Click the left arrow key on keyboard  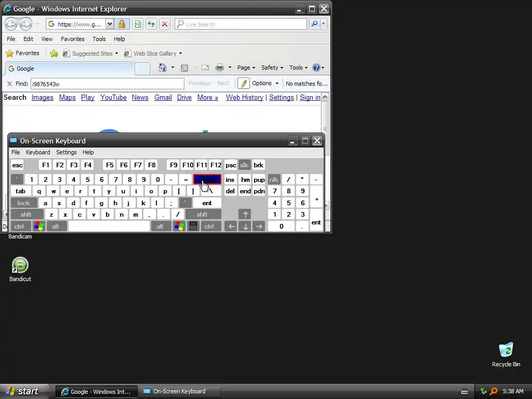(231, 227)
